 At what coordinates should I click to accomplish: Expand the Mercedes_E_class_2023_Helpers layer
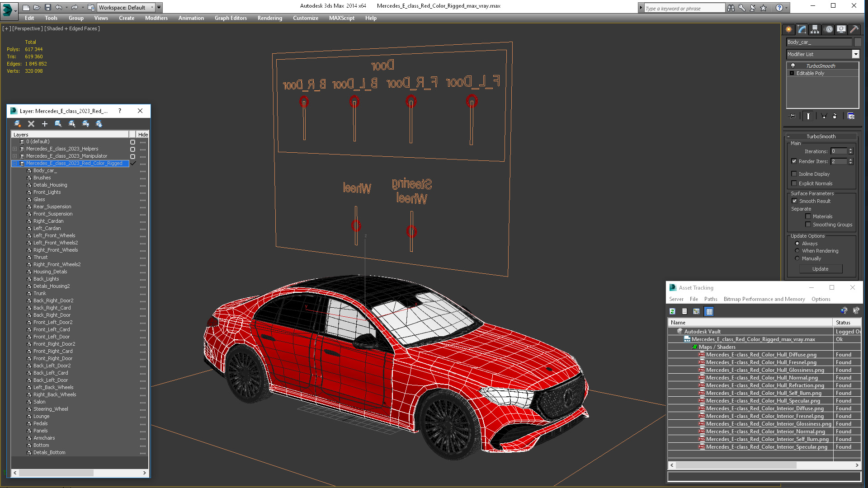(x=15, y=149)
